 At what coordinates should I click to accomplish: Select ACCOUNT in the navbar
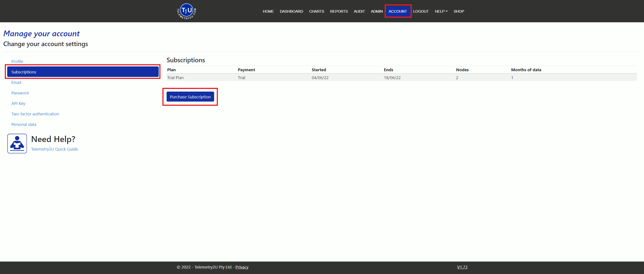pos(398,11)
